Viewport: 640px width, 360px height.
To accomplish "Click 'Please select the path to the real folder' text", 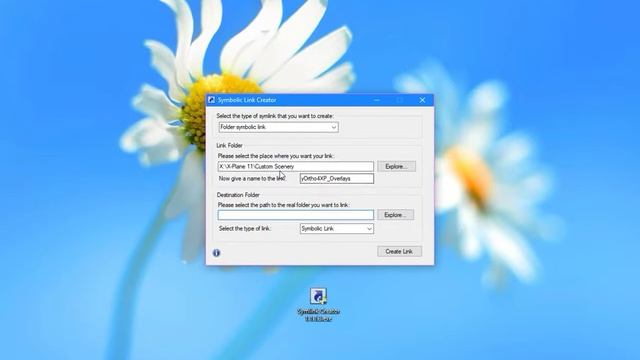I will (284, 205).
